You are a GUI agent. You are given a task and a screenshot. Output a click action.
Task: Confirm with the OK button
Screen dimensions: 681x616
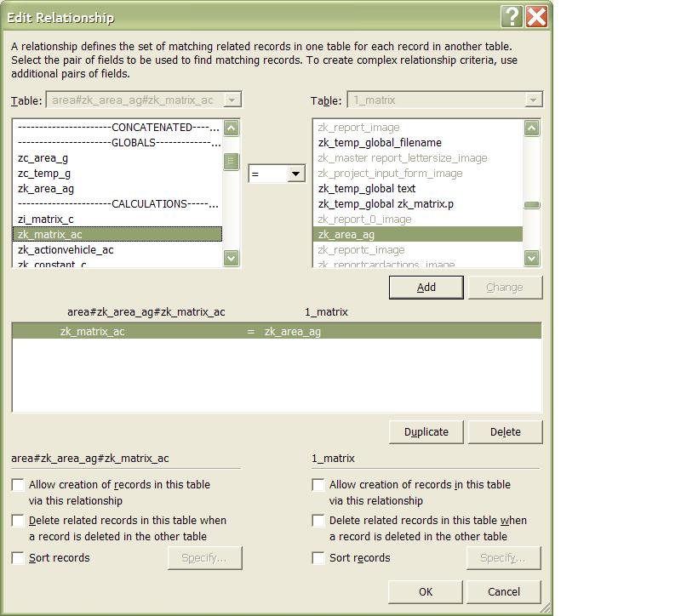[426, 591]
